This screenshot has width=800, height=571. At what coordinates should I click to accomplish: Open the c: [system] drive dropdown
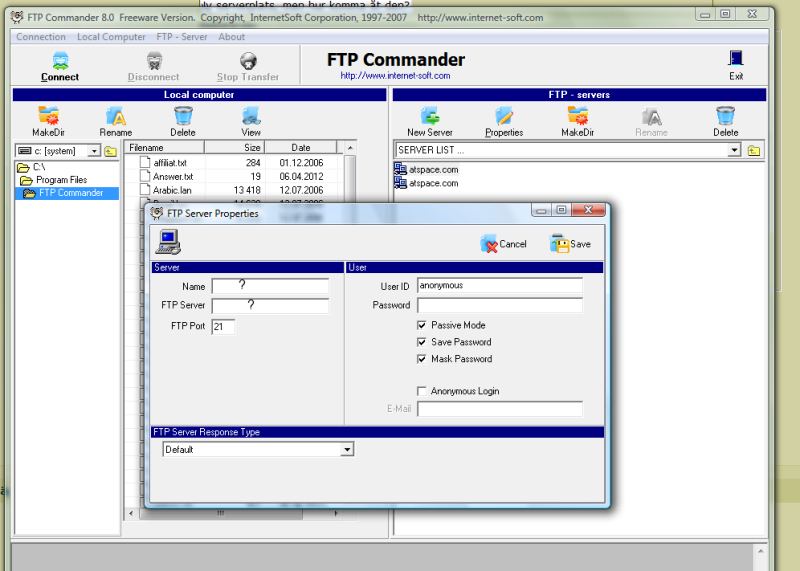pos(94,151)
